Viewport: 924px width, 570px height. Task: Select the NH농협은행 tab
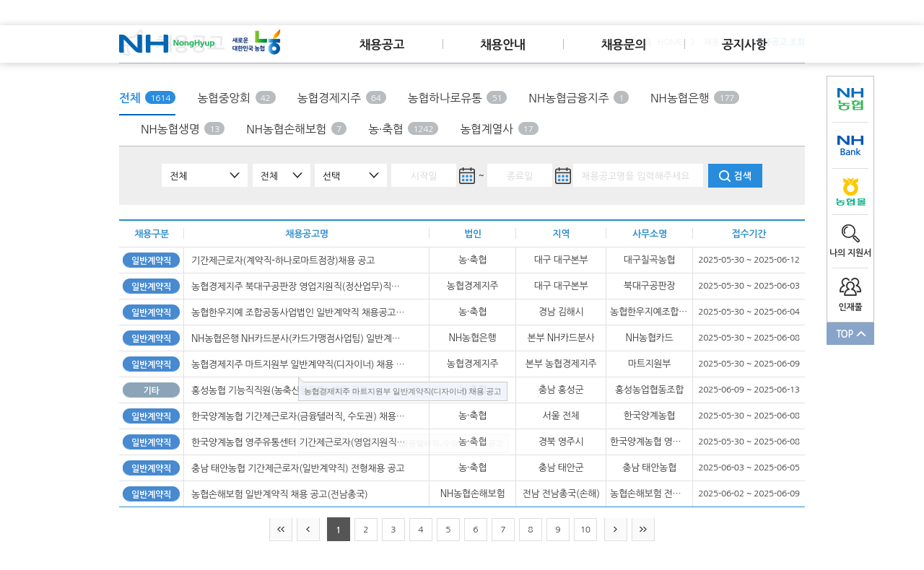pos(694,97)
